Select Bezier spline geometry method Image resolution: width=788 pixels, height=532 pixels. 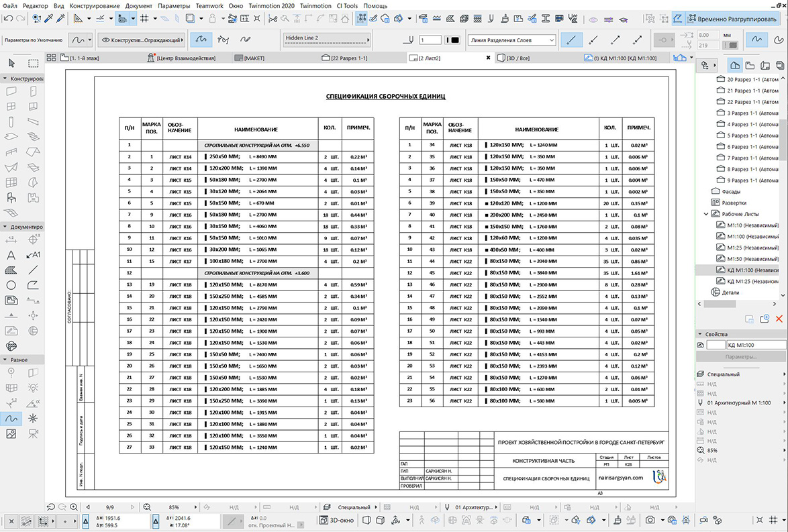[223, 39]
